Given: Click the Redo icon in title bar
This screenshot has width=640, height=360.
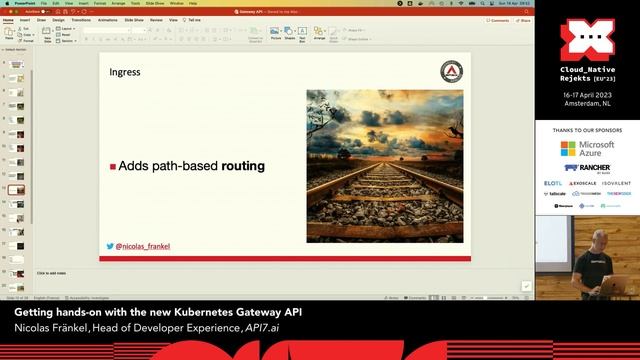Looking at the screenshot, I should 84,11.
